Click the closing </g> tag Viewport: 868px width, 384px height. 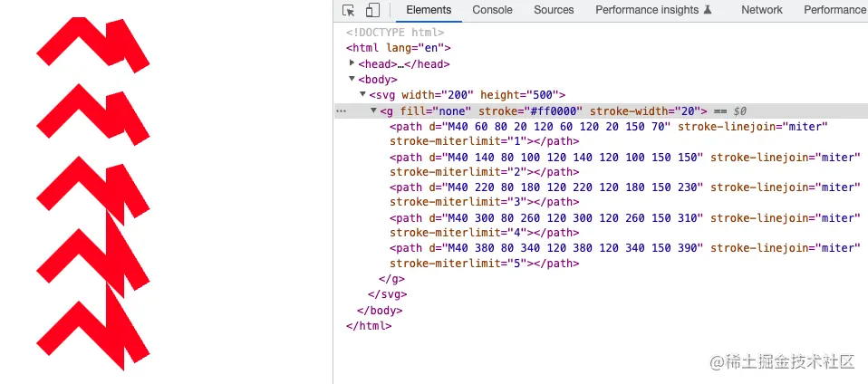(392, 279)
